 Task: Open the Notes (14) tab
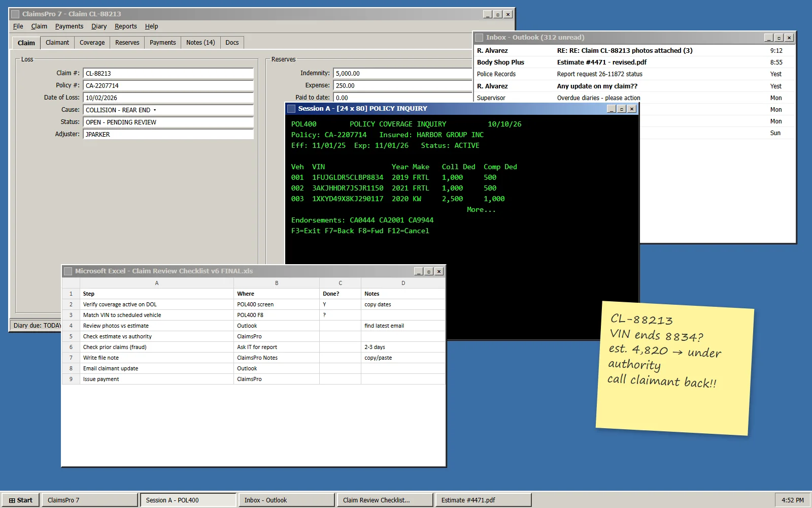pos(200,43)
